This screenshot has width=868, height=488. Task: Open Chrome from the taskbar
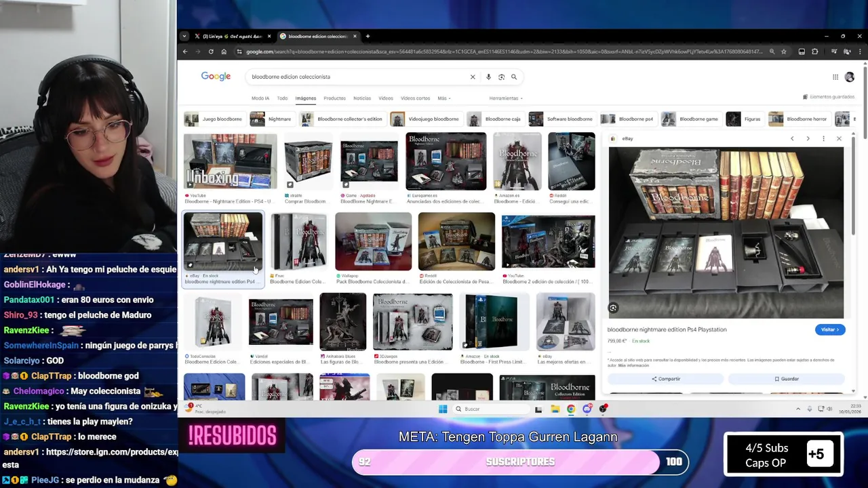point(571,409)
